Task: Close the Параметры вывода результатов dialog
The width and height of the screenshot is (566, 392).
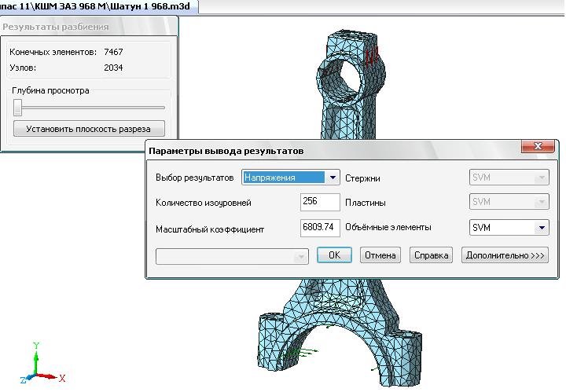Action: 538,146
